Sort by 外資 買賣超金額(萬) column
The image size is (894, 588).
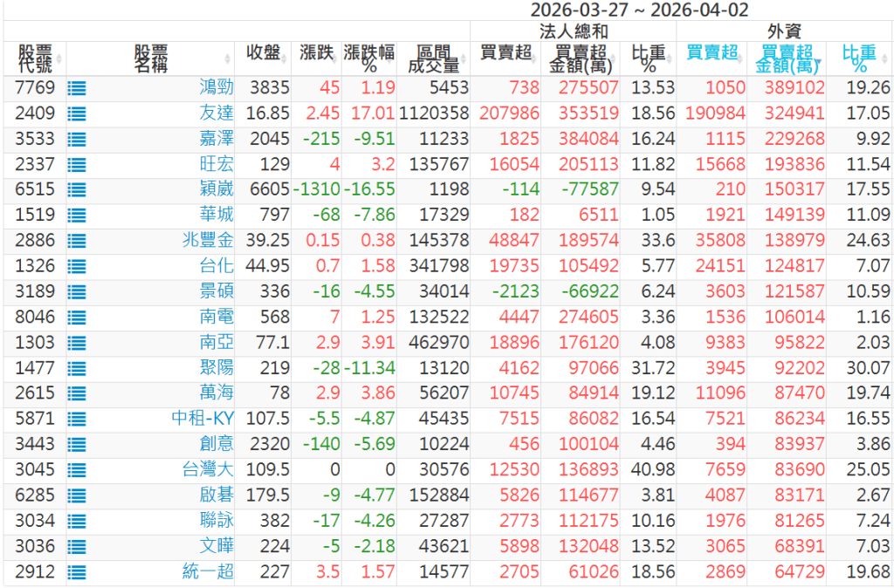pos(786,58)
